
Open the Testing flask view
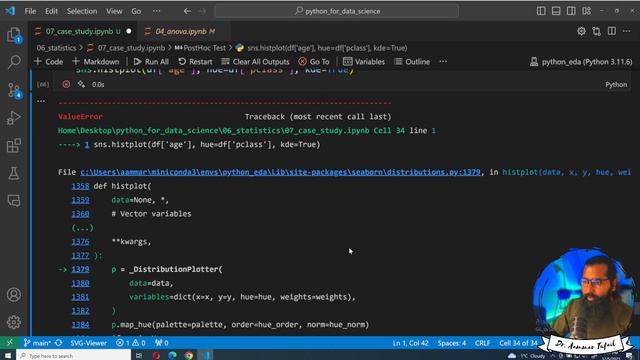[x=14, y=173]
